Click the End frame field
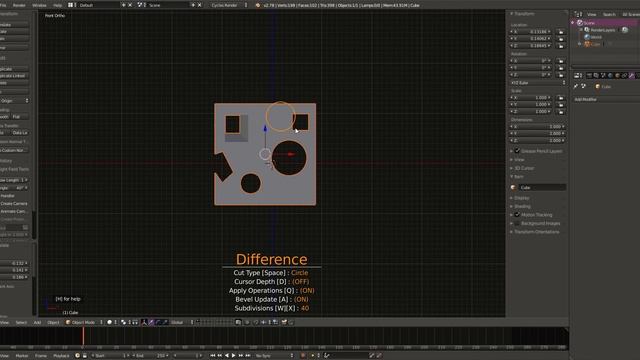 pyautogui.click(x=151, y=356)
